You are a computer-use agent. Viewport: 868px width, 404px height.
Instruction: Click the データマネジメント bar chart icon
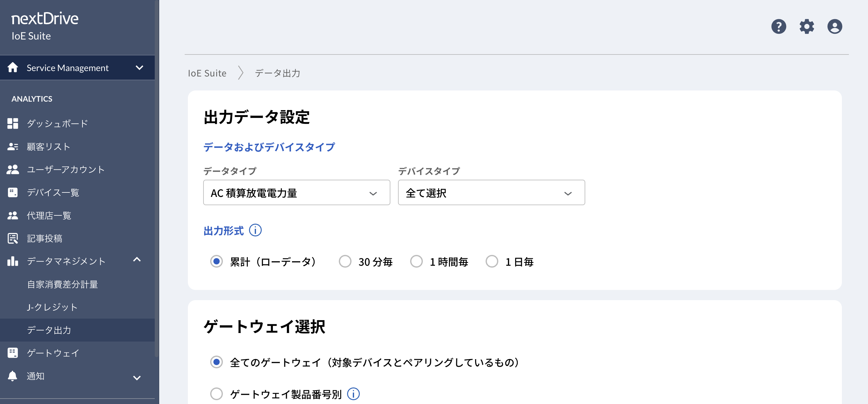pyautogui.click(x=13, y=261)
